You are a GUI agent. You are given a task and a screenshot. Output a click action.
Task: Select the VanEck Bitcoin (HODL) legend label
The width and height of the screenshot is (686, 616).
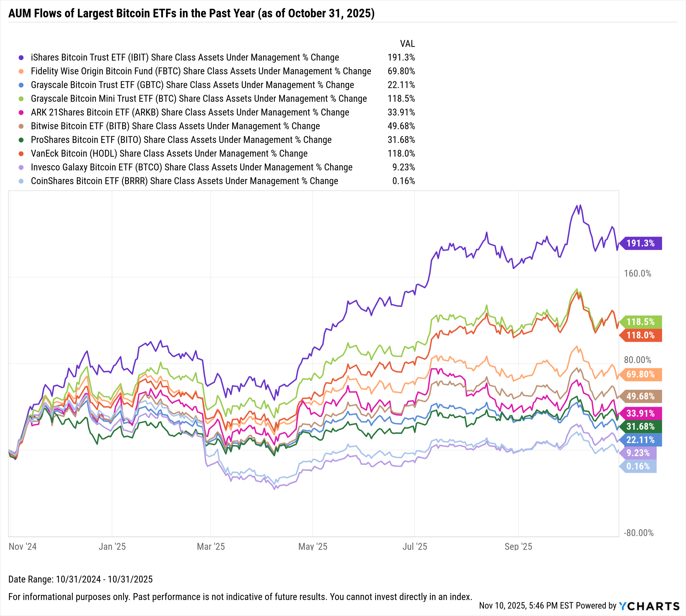[x=169, y=154]
